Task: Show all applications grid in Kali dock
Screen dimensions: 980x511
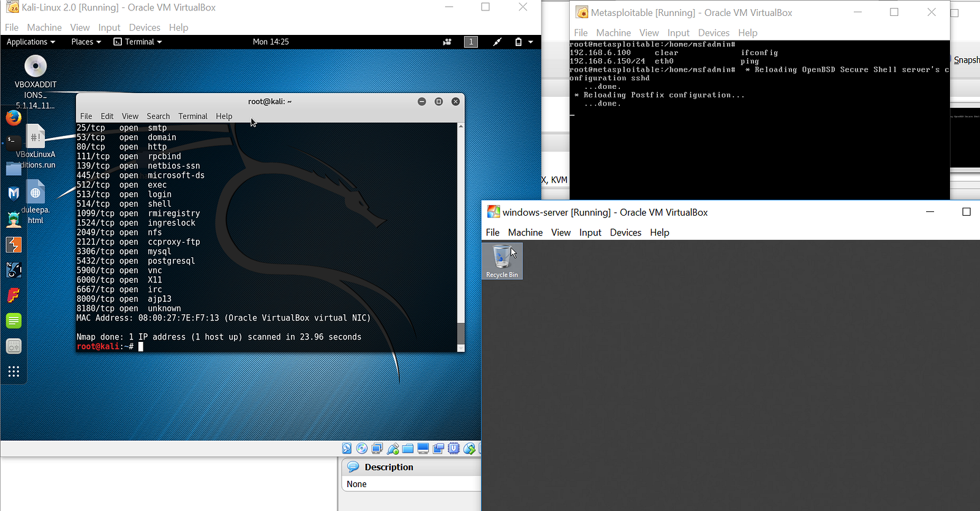Action: coord(13,371)
